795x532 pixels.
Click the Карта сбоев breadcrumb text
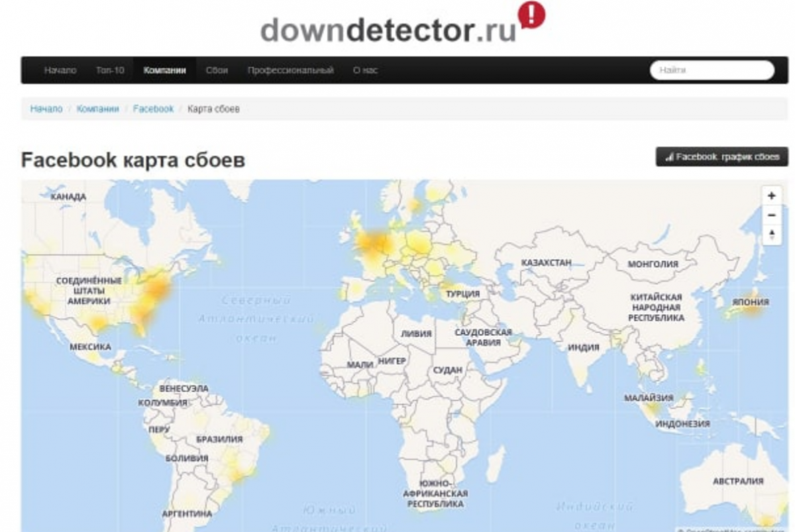(213, 109)
